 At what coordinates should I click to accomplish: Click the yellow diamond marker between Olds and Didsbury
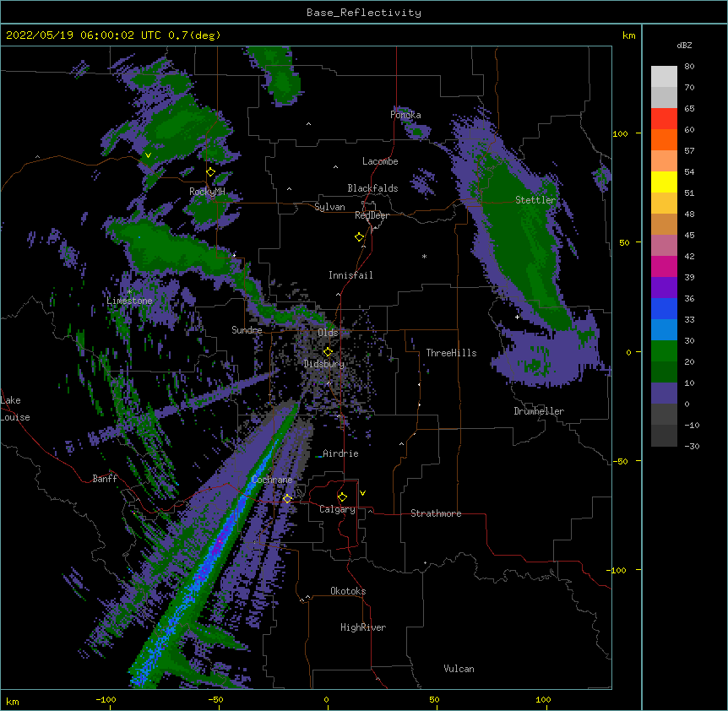click(328, 352)
